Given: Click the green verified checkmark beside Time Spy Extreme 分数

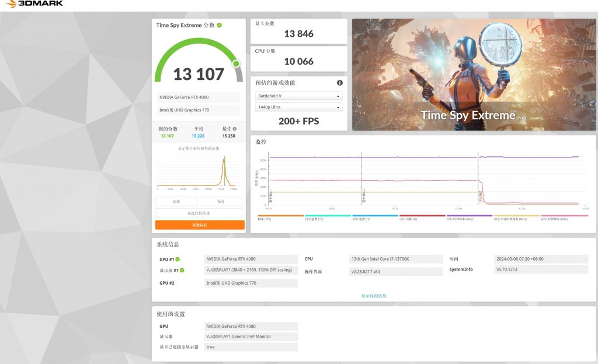Looking at the screenshot, I should point(219,25).
